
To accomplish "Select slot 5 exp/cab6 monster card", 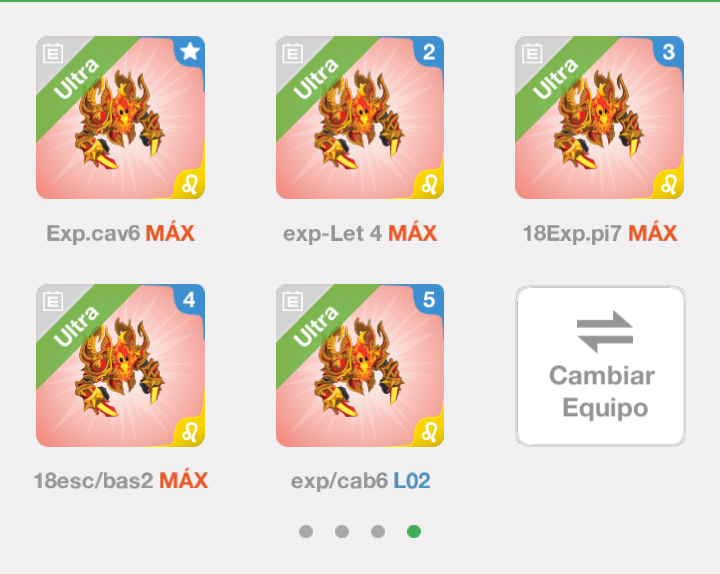I will (x=360, y=366).
